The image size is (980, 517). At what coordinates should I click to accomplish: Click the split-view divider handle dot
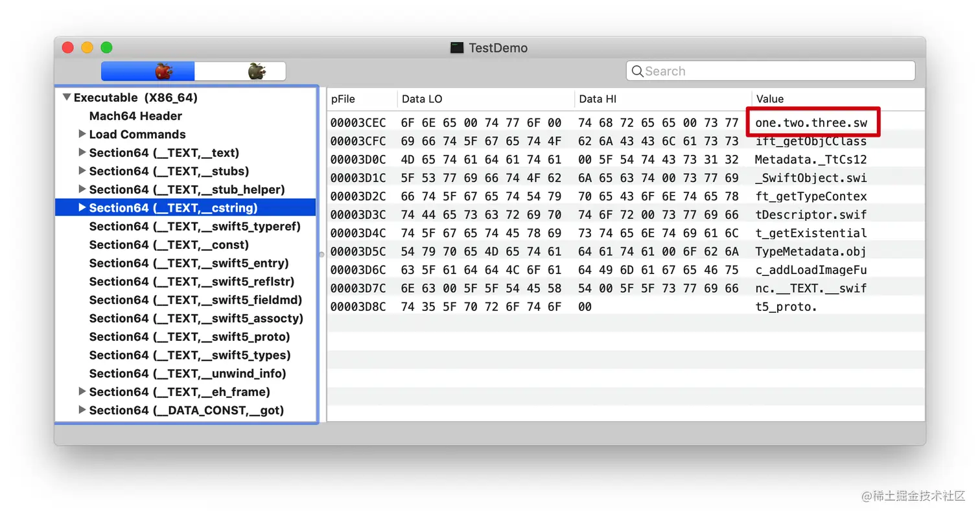[321, 255]
